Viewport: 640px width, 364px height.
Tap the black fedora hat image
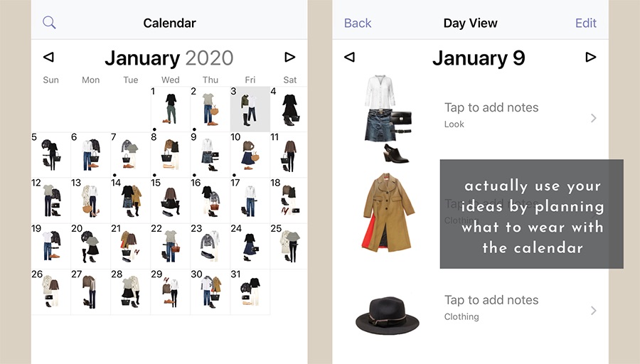tap(388, 316)
